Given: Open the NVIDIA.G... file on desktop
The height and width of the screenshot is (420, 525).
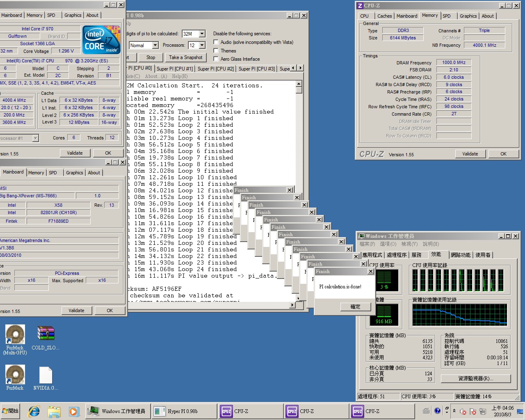Looking at the screenshot, I should [46, 378].
